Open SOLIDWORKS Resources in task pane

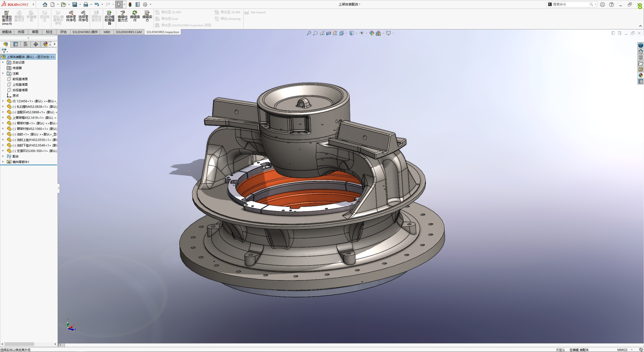click(641, 51)
